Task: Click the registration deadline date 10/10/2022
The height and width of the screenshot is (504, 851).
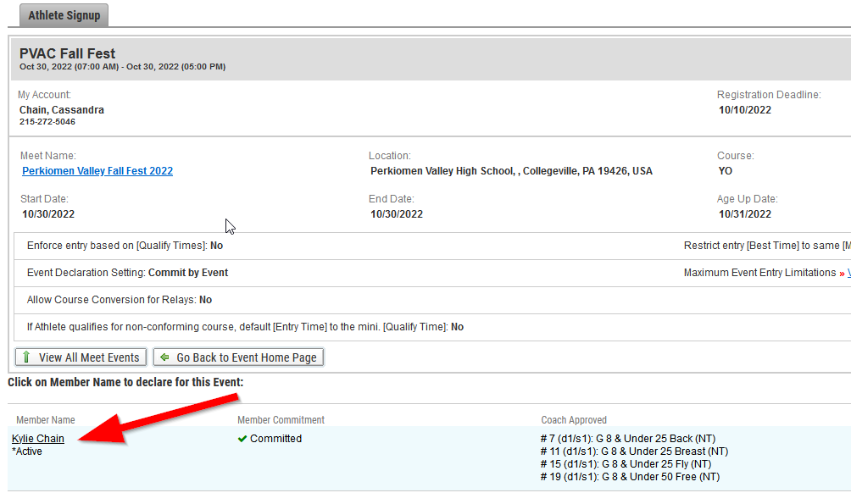Action: 745,110
